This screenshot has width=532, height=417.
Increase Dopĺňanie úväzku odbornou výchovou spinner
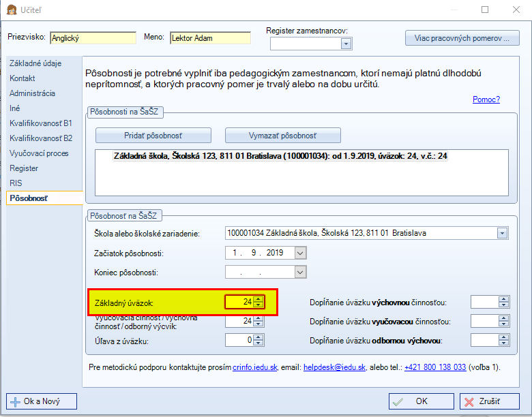(504, 337)
